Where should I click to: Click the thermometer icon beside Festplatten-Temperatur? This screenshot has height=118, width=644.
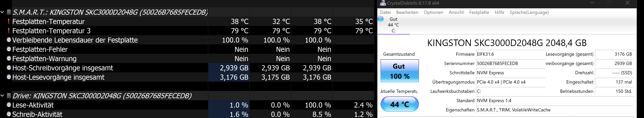[9, 21]
